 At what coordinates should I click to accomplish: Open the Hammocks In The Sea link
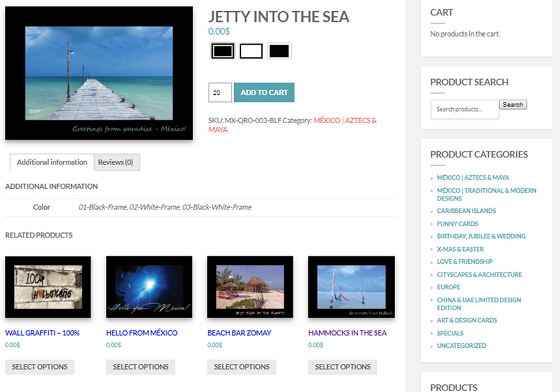pos(347,333)
